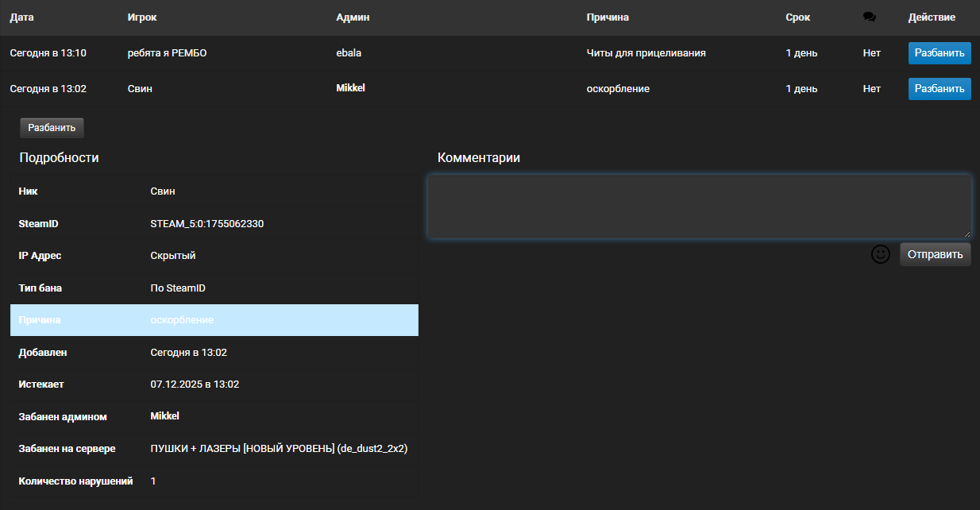Select admin ebala in the first row

click(349, 53)
